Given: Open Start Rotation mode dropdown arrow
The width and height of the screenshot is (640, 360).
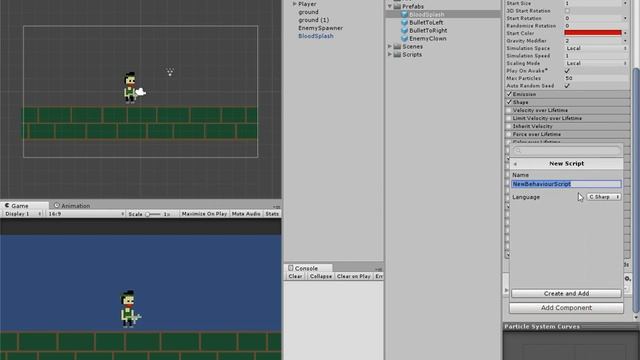Looking at the screenshot, I should click(625, 18).
